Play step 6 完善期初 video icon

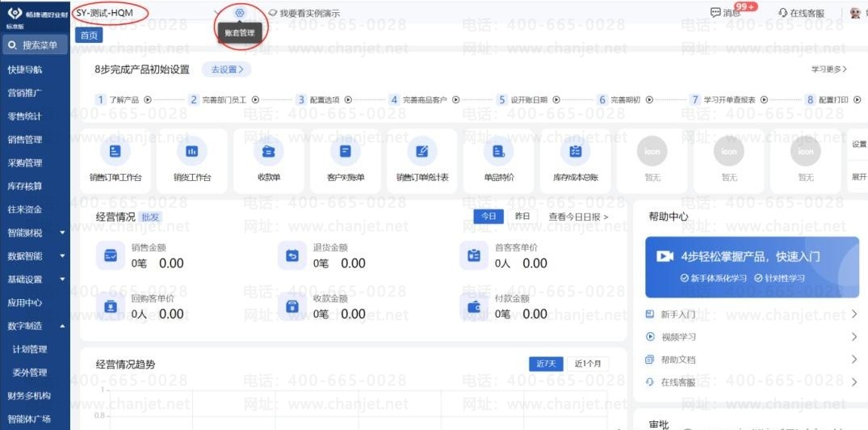(650, 100)
